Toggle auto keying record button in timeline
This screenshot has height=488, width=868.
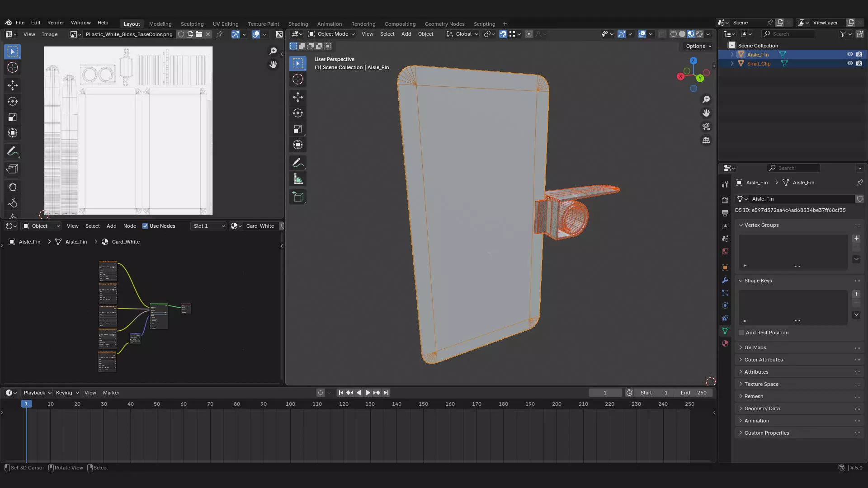321,393
